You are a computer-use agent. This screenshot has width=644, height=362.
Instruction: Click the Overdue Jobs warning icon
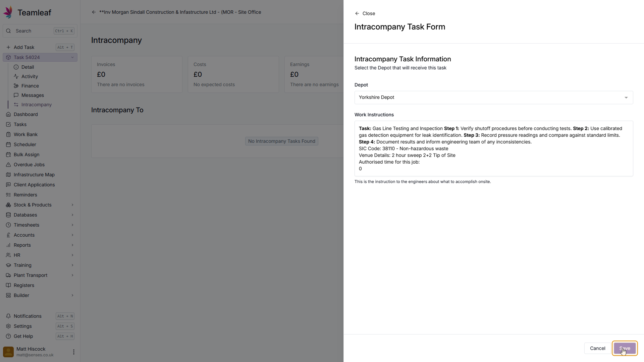[x=8, y=165]
